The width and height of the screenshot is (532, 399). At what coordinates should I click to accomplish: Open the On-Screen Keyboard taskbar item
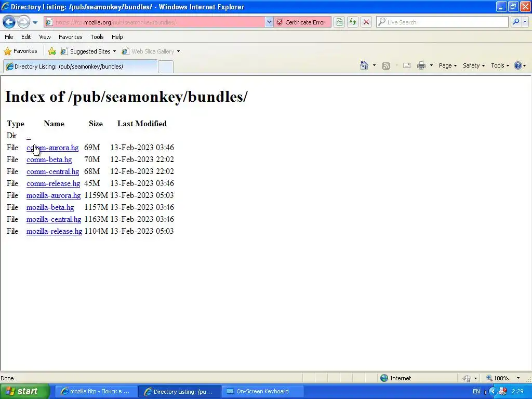click(x=262, y=391)
